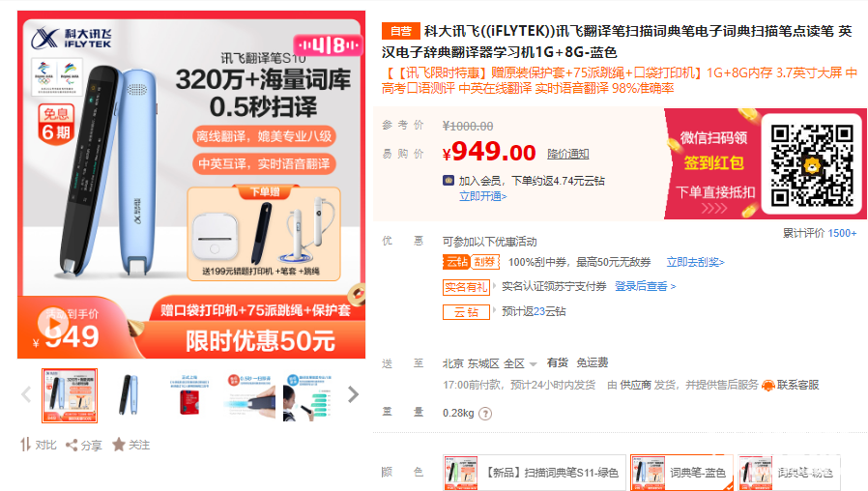Select the red dictionary book thumbnail
868x491 pixels.
(189, 395)
